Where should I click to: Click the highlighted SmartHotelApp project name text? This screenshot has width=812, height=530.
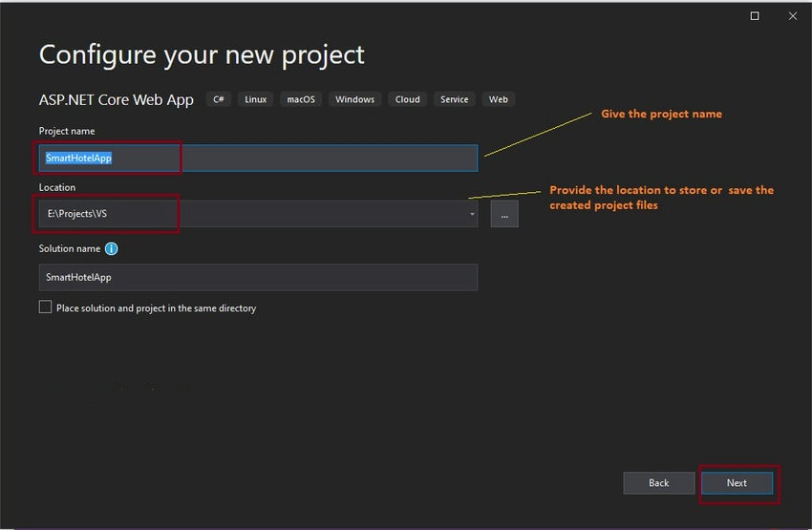point(78,158)
